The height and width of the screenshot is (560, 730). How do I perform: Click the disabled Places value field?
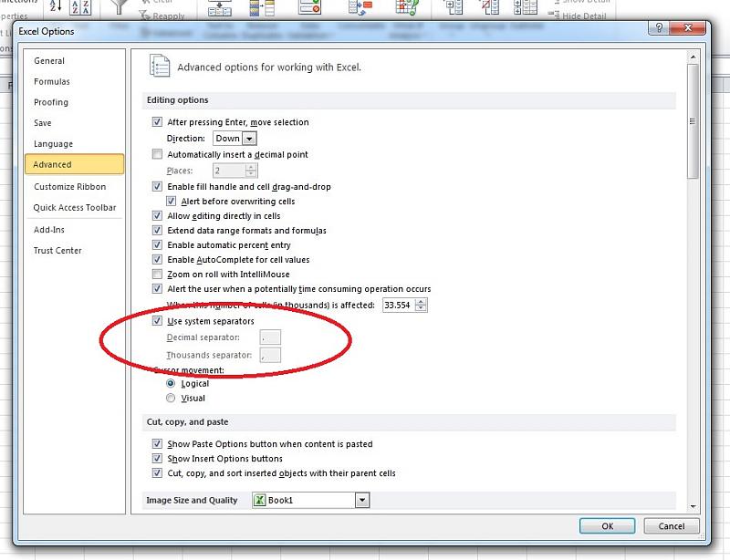coord(229,171)
